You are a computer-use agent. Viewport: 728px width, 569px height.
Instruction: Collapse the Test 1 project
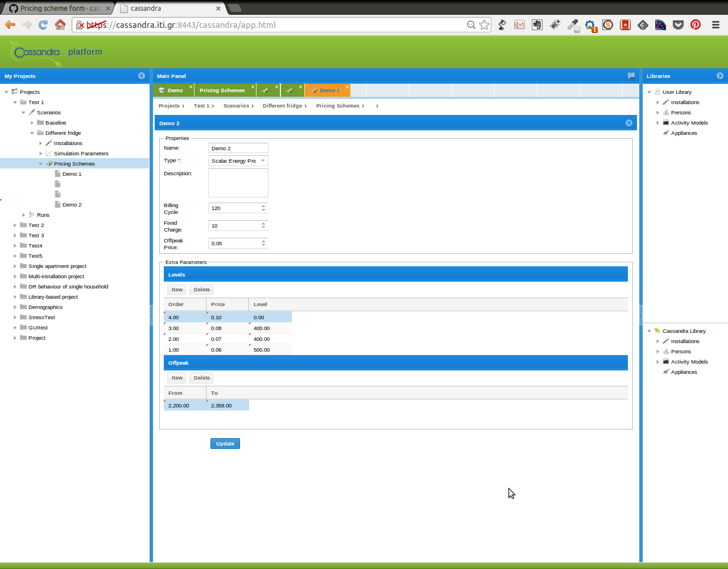click(15, 102)
